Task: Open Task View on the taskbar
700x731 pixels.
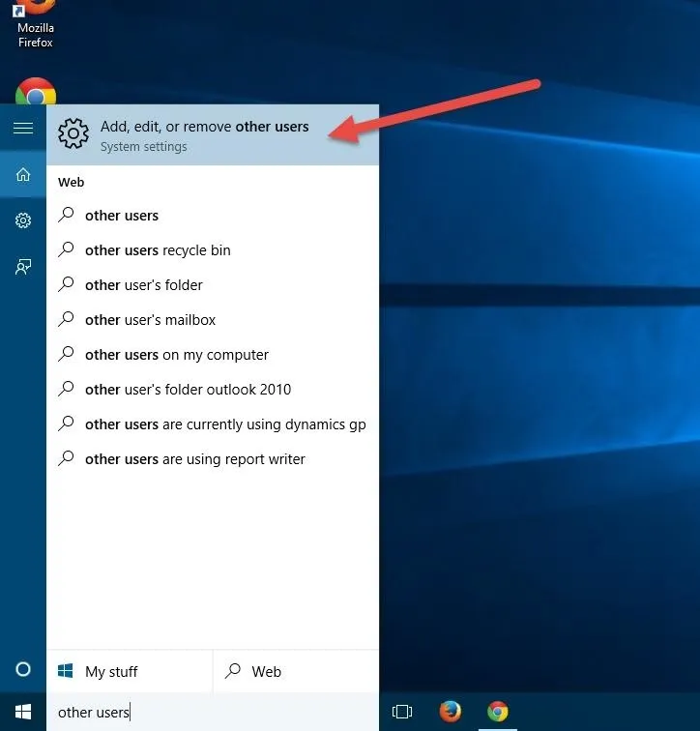Action: [402, 712]
